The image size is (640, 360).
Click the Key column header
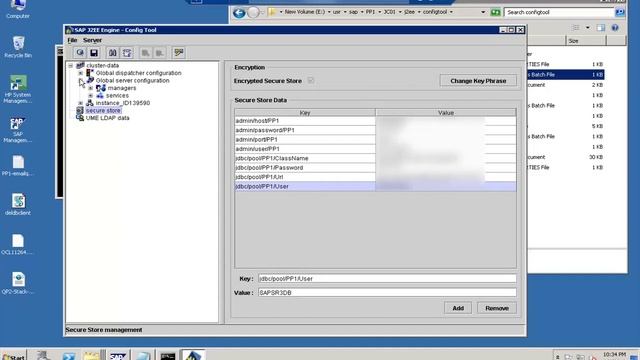point(305,113)
